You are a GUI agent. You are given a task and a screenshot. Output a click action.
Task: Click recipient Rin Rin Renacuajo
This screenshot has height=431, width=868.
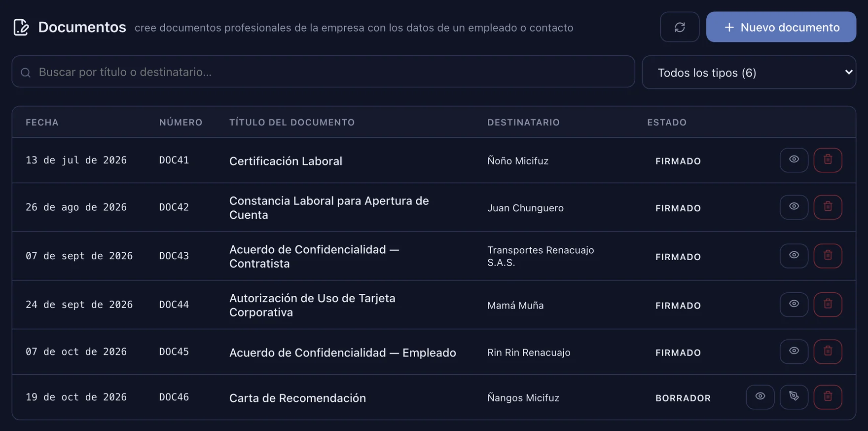pyautogui.click(x=529, y=353)
